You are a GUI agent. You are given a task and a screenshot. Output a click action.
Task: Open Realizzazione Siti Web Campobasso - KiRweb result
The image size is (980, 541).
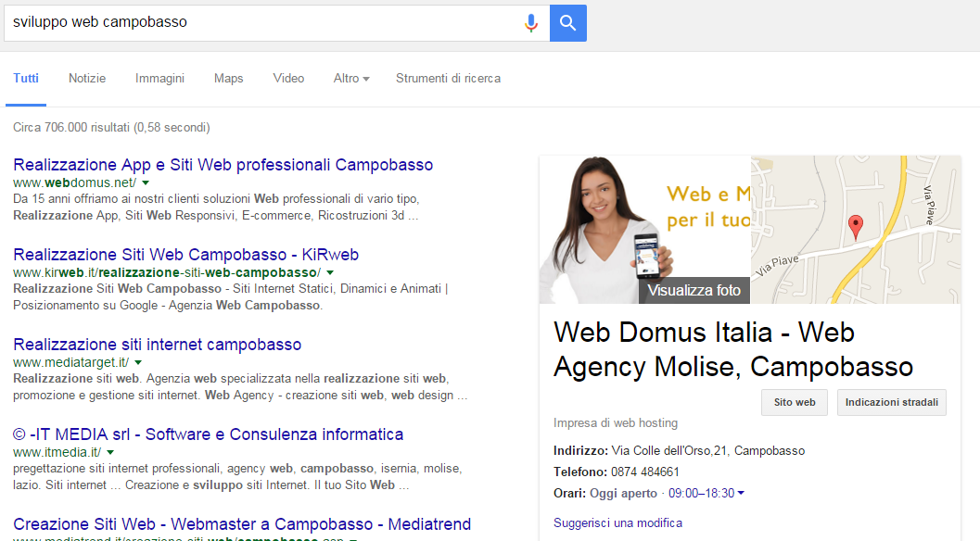[x=185, y=255]
